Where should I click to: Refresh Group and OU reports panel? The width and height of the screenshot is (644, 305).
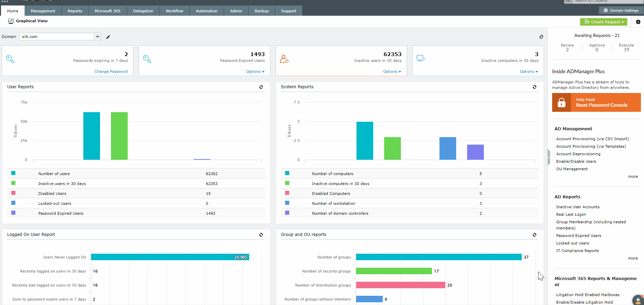[534, 235]
